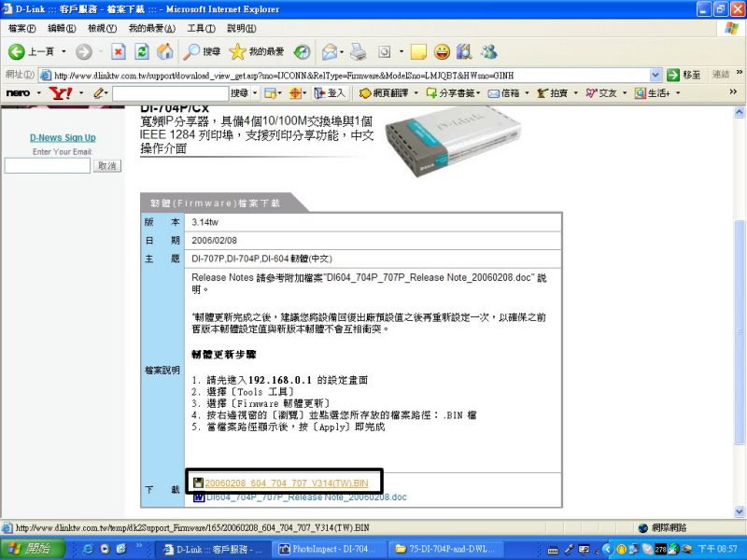Image resolution: width=747 pixels, height=560 pixels.
Task: Open the 檔案(F) menu
Action: click(21, 28)
